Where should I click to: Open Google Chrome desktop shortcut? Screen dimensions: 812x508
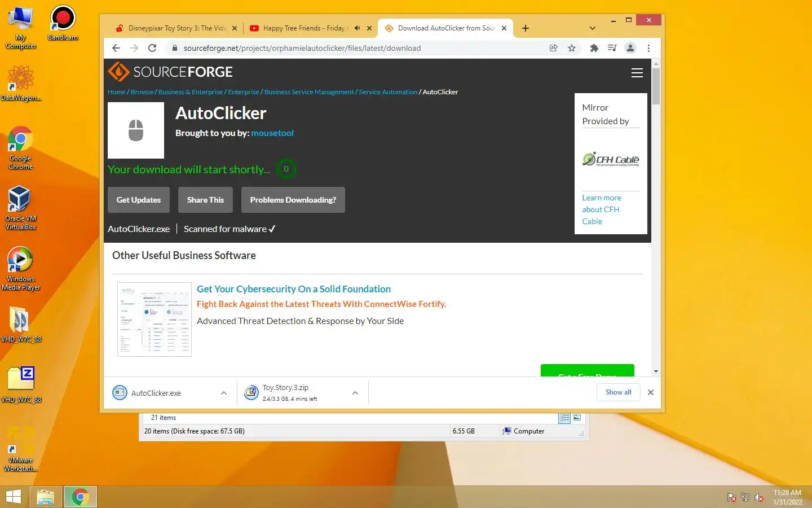pyautogui.click(x=21, y=148)
